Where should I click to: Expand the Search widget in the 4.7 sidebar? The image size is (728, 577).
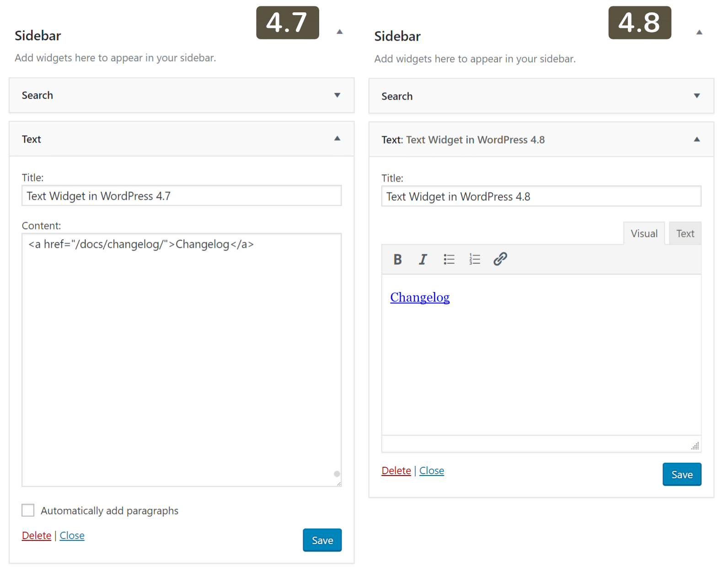(337, 96)
